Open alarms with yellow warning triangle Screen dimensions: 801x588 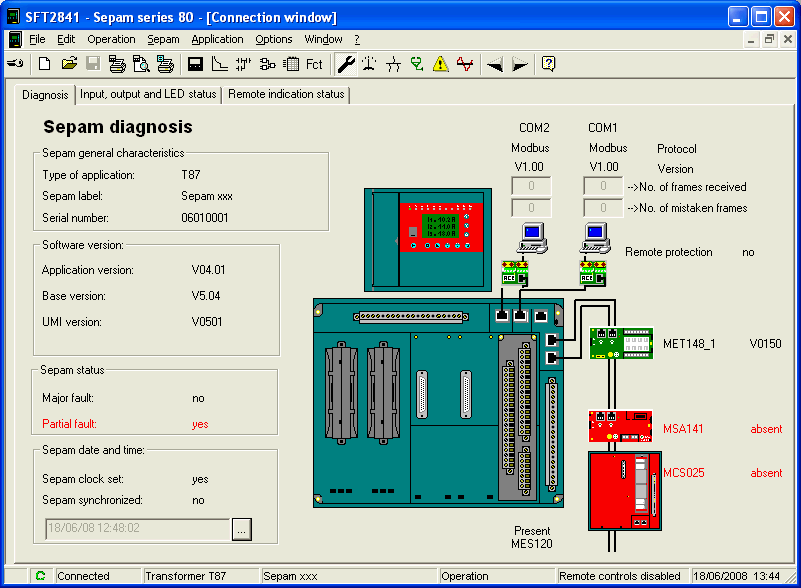[x=440, y=64]
